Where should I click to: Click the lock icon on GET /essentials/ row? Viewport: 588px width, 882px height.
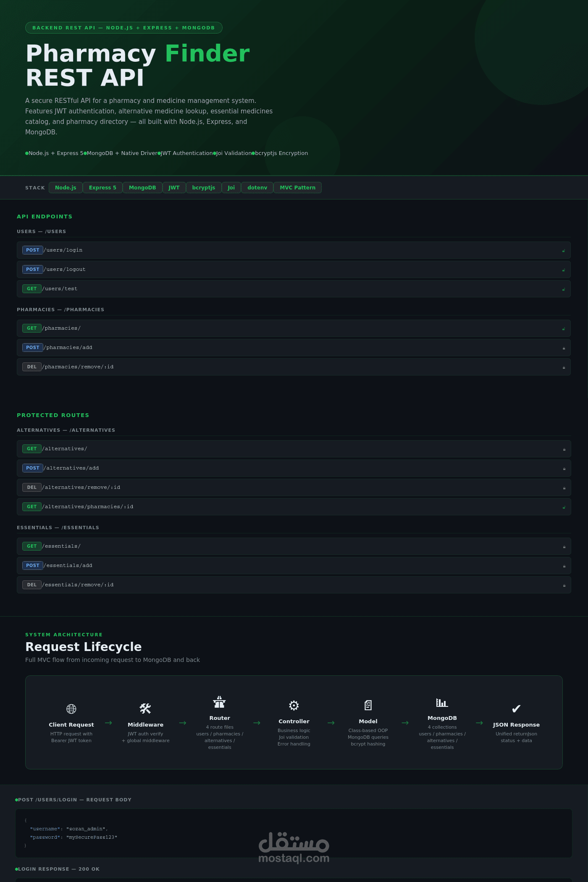564,547
